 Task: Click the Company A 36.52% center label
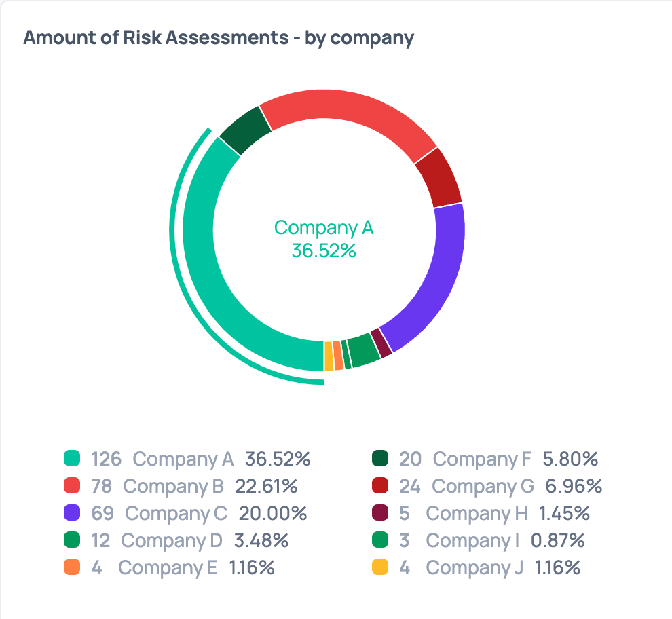point(324,238)
